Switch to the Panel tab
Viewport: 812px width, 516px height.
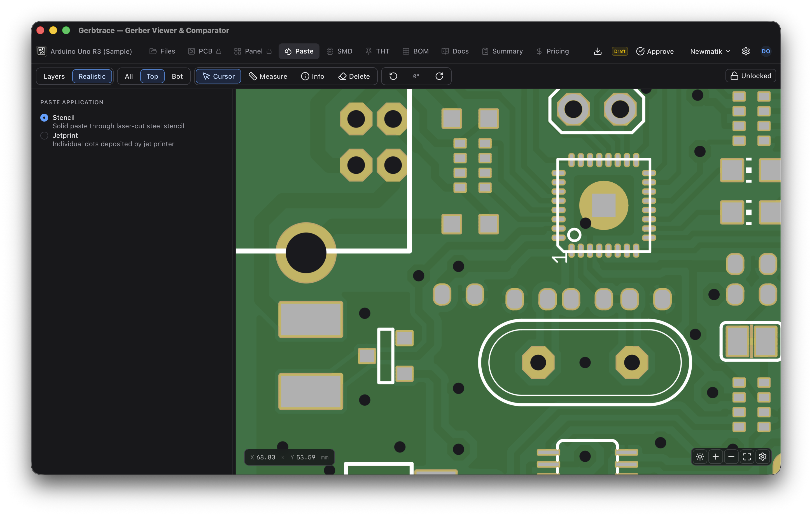(x=253, y=51)
